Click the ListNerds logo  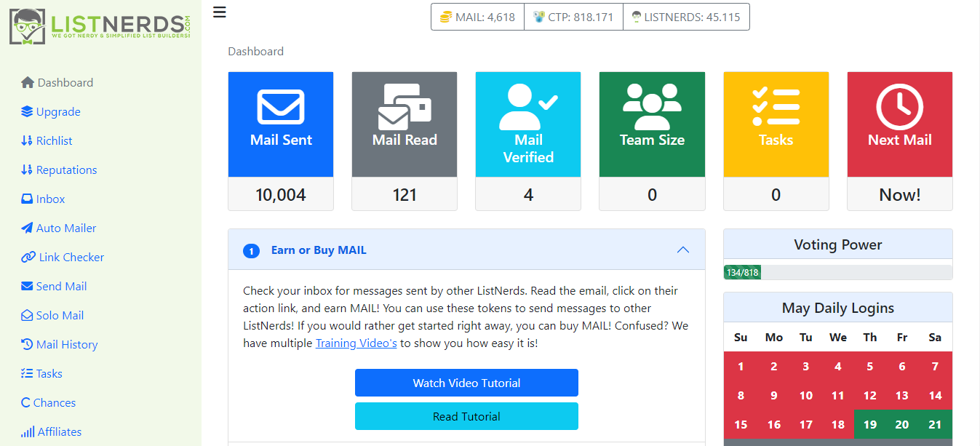point(100,25)
